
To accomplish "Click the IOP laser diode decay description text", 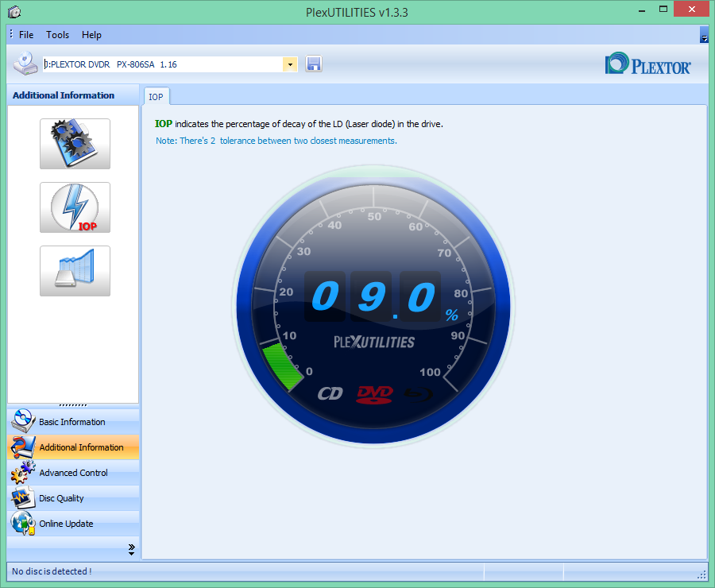I will pos(299,124).
